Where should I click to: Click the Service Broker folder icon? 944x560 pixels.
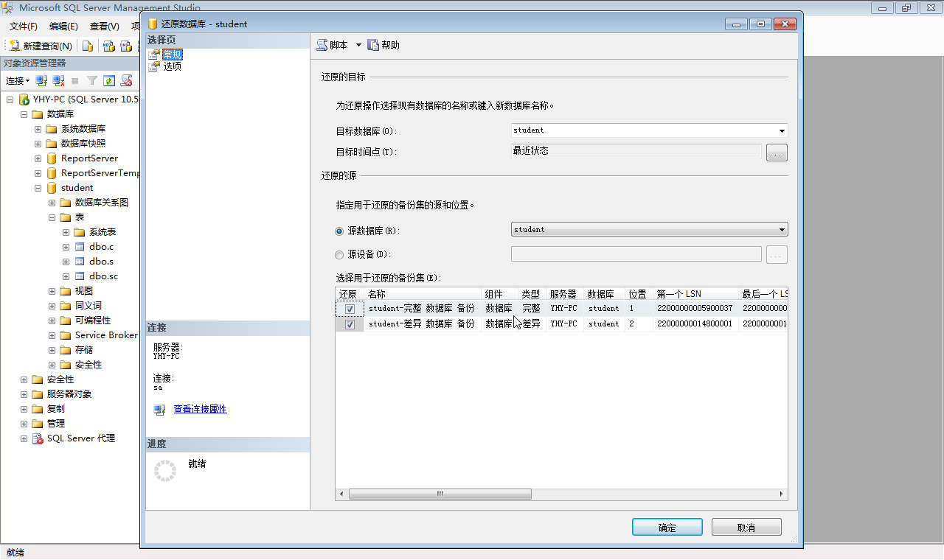tap(66, 335)
